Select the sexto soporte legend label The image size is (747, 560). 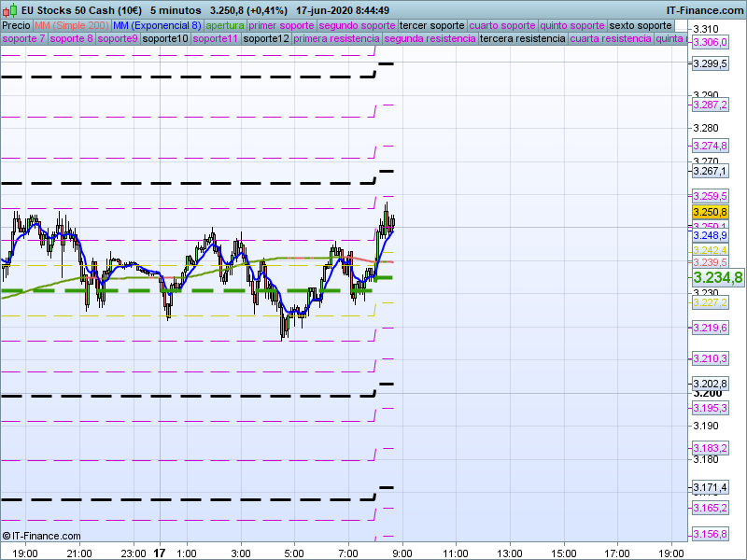pos(641,25)
